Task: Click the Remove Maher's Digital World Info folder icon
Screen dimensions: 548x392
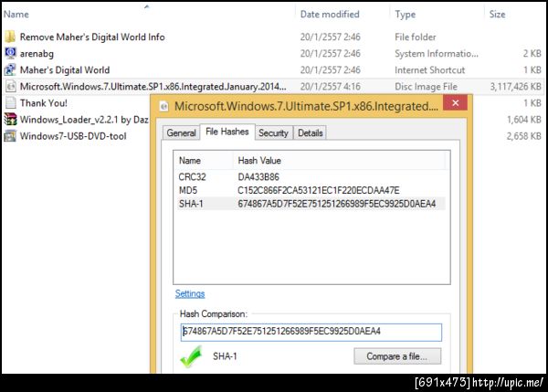Action: (10, 37)
